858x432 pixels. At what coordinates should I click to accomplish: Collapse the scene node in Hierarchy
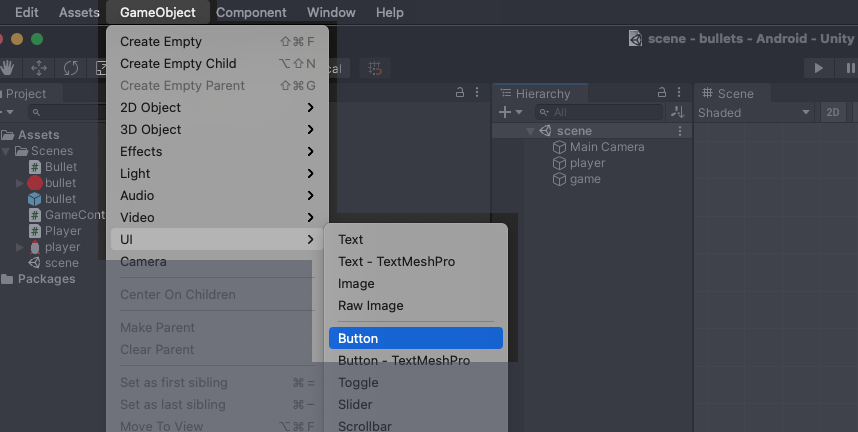pos(530,131)
